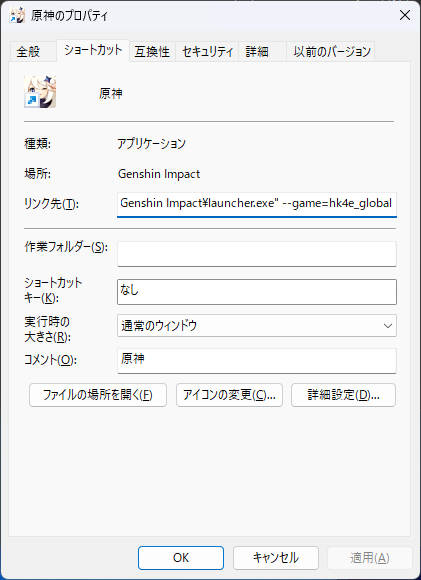Click the 原神 name text beside the icon
421x580 pixels.
pos(110,93)
